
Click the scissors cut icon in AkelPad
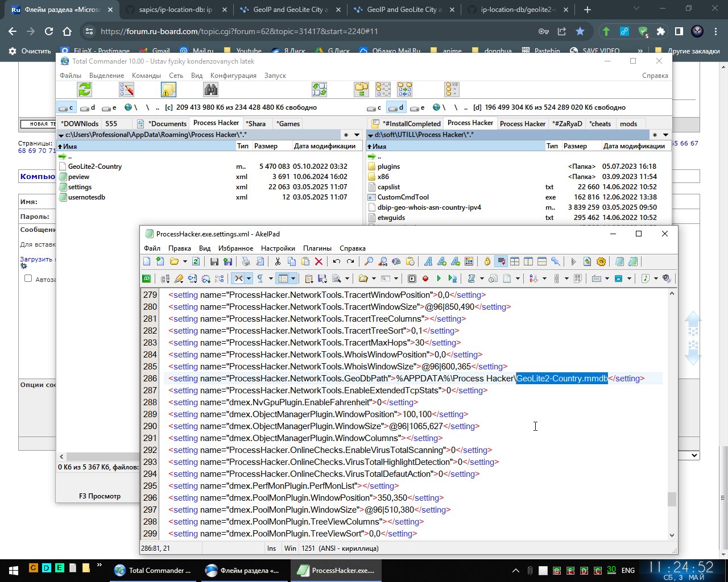(x=278, y=261)
